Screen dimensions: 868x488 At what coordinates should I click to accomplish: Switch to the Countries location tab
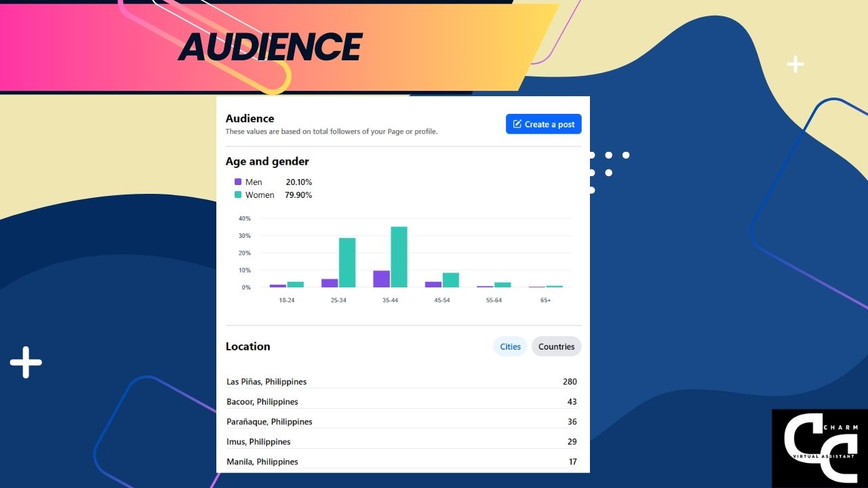[556, 346]
